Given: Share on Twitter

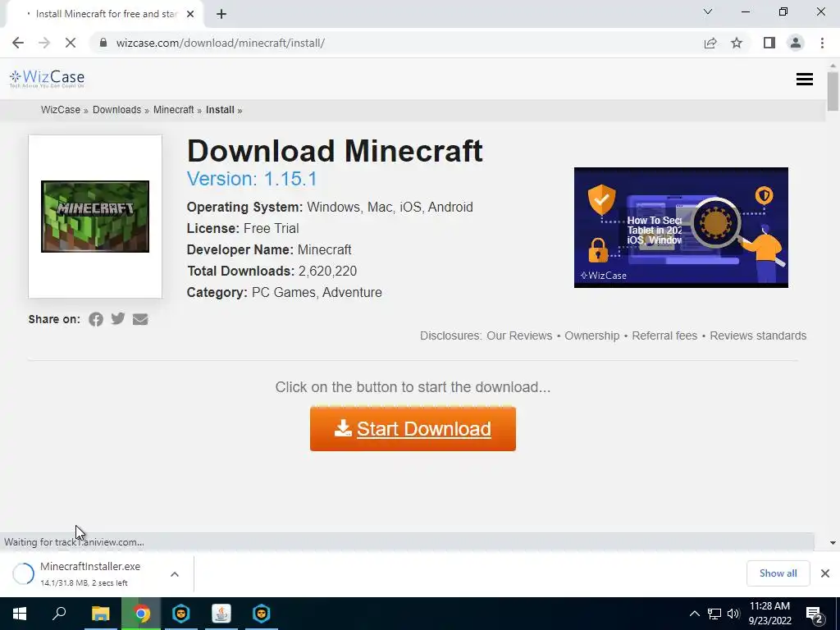Looking at the screenshot, I should pos(118,319).
